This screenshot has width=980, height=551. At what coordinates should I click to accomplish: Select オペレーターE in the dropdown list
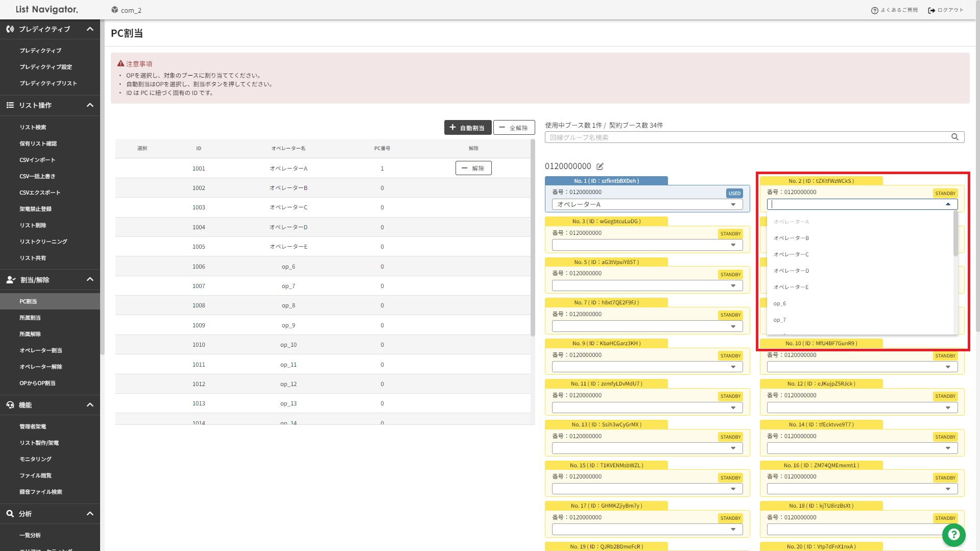[861, 287]
